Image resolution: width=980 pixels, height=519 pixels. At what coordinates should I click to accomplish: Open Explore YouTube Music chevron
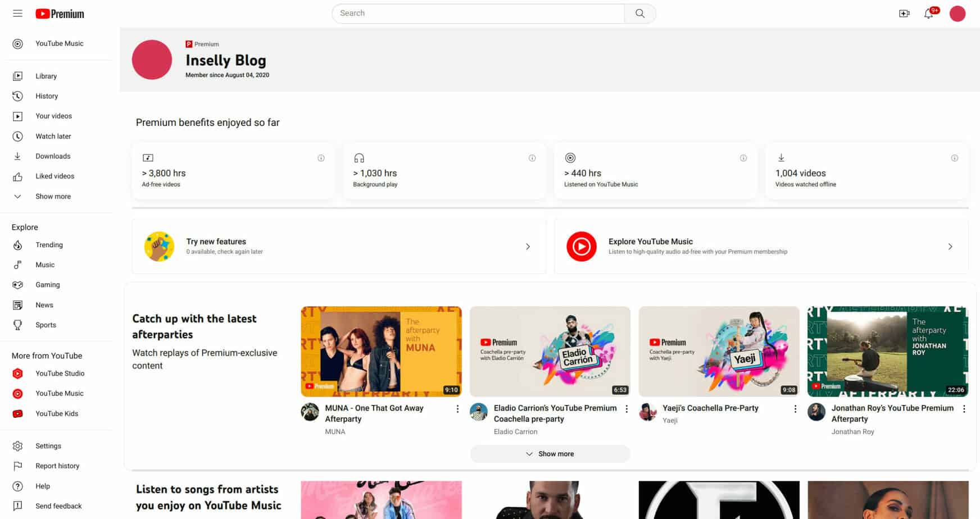coord(950,247)
